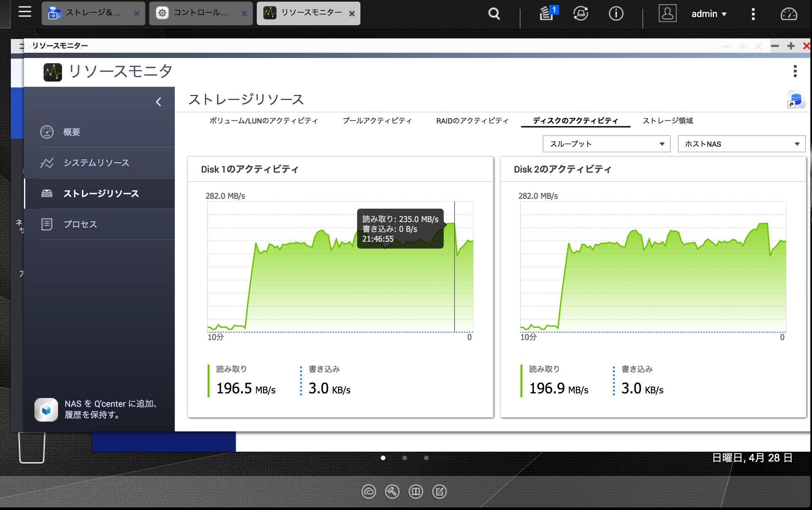This screenshot has width=812, height=510.
Task: Click the admin user avatar icon
Action: pos(667,14)
